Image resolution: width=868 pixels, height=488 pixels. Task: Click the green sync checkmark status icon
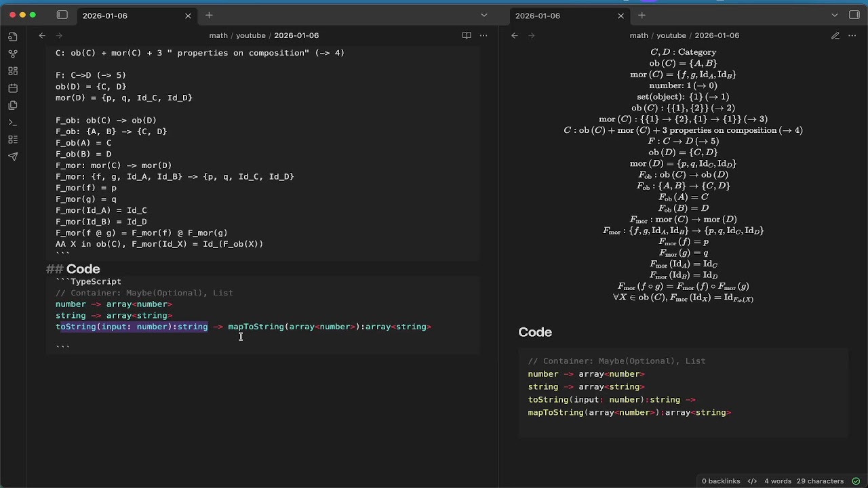[x=856, y=481]
